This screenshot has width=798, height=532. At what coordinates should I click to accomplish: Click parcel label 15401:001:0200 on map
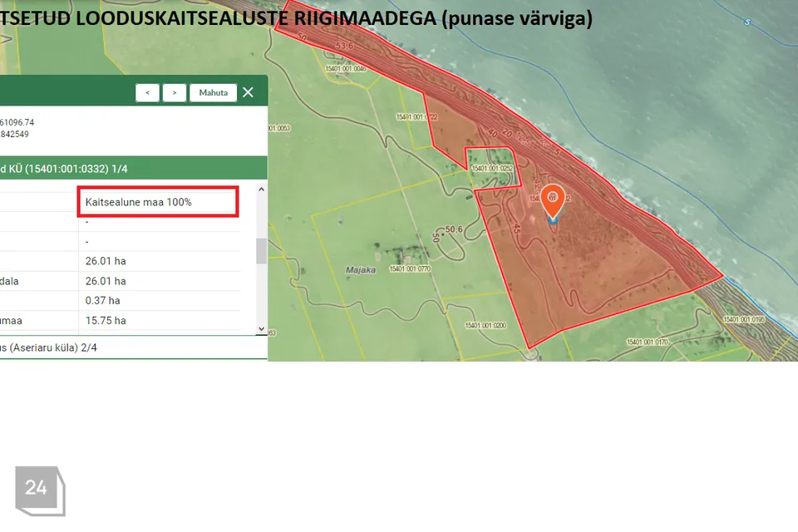[485, 325]
